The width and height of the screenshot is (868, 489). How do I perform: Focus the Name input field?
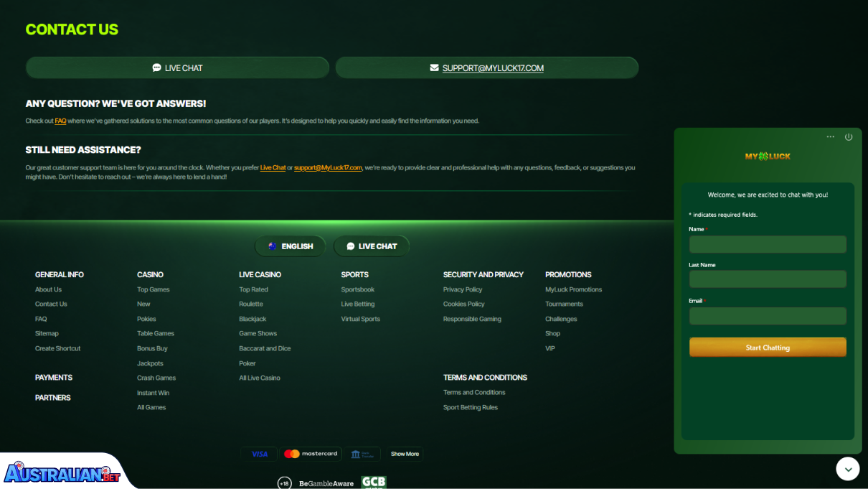[x=768, y=244]
